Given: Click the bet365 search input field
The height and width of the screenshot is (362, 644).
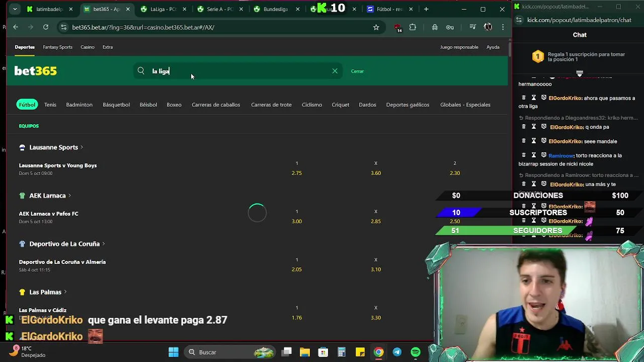Looking at the screenshot, I should click(239, 71).
